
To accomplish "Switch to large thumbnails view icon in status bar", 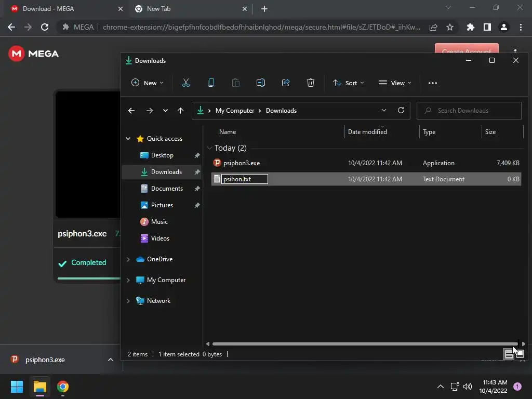I will 520,354.
